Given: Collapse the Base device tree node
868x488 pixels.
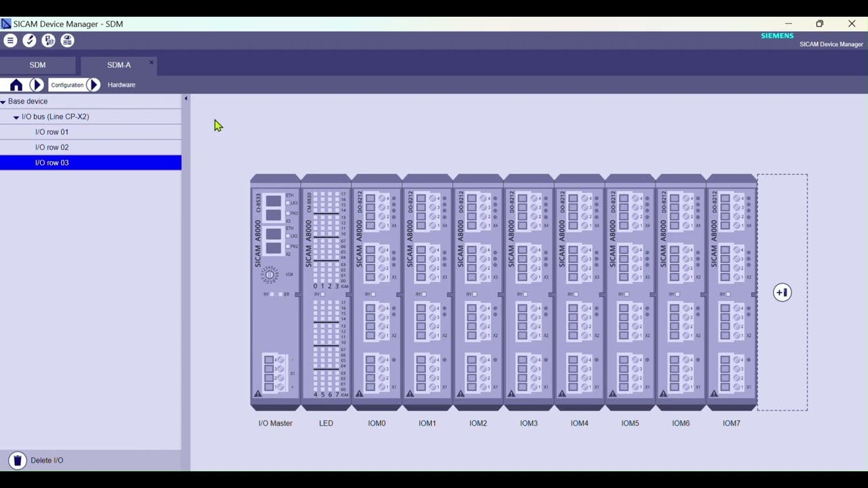Looking at the screenshot, I should pos(3,102).
